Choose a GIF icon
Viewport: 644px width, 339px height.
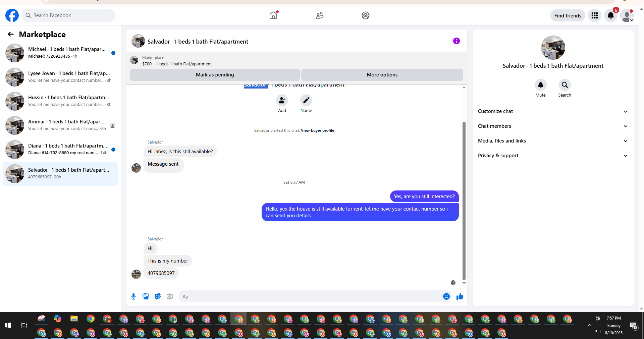point(170,296)
